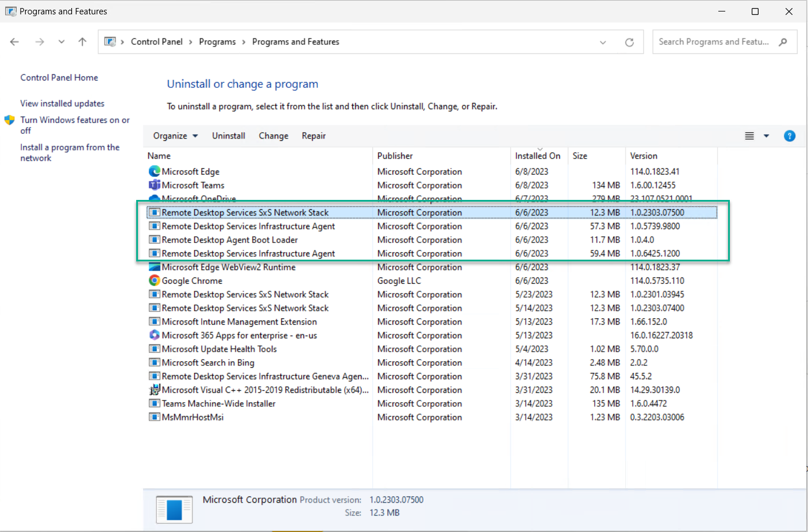Expand the Organize dropdown menu
Viewport: 808px width, 532px height.
tap(175, 136)
